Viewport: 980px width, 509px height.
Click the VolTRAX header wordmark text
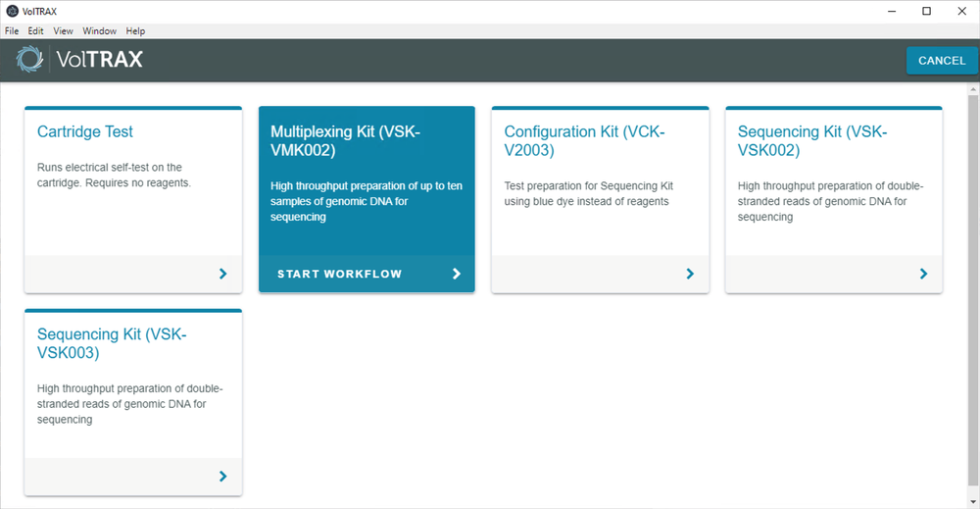tap(99, 60)
